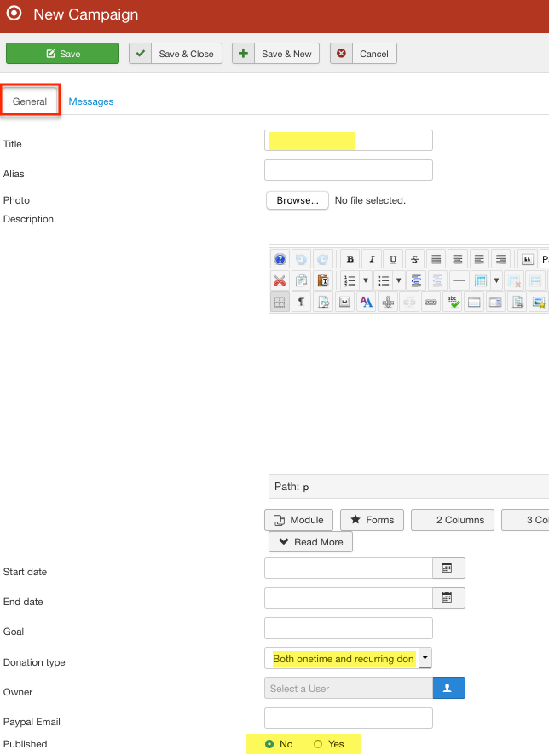Switch to the Messages tab
549x756 pixels.
coord(91,101)
